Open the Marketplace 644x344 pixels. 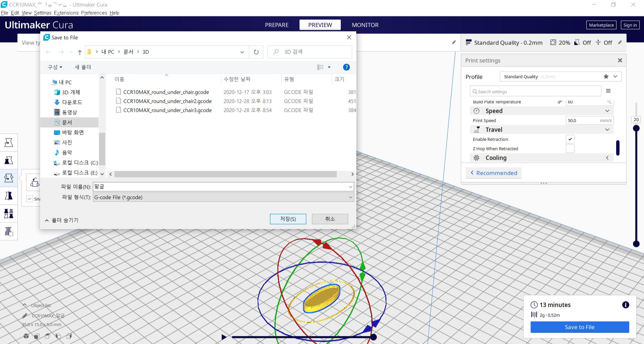601,25
